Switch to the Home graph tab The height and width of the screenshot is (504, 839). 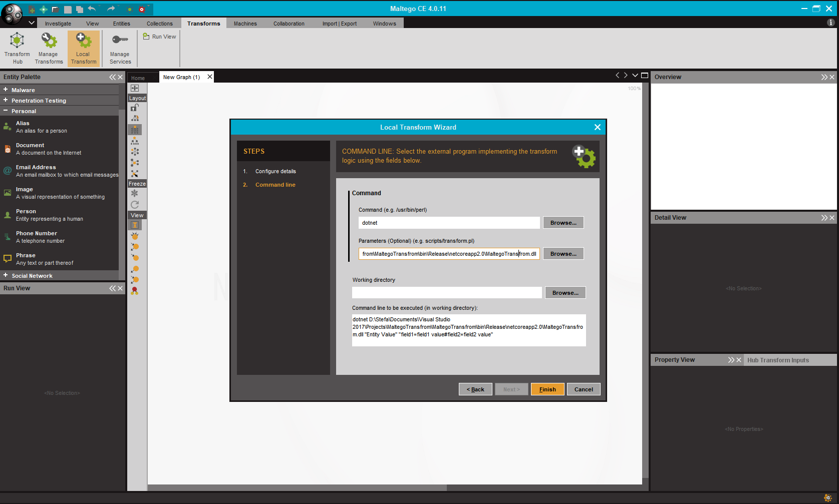point(138,78)
